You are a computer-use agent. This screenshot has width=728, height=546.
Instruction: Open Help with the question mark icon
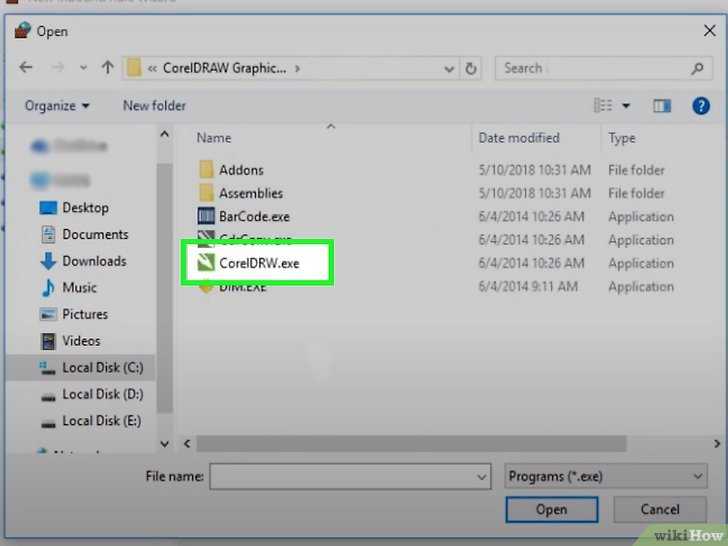tap(701, 106)
